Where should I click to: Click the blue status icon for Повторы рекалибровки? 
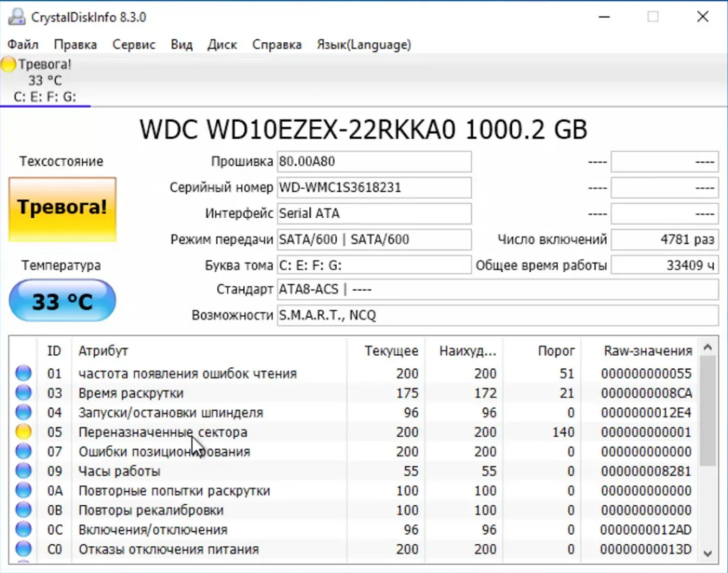23,510
